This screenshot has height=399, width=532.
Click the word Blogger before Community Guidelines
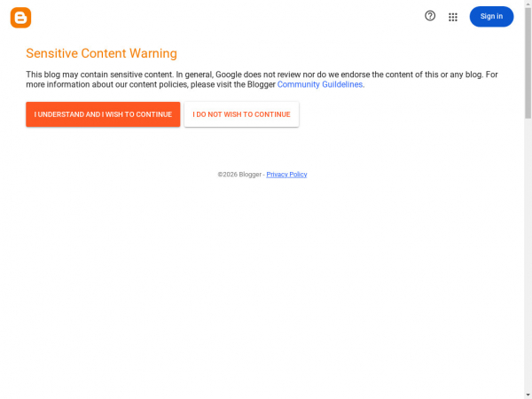tap(261, 84)
